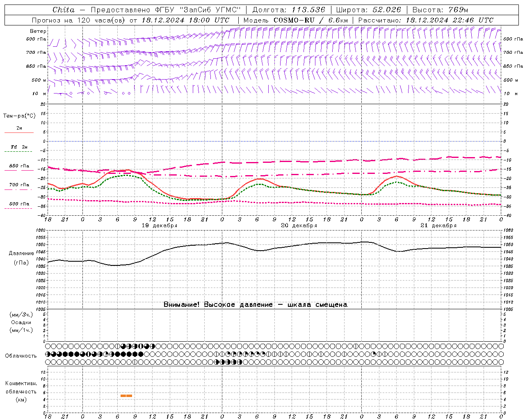525x420 pixels.
Task: Click the latitude value "Широта: 52.026"
Action: pos(368,10)
